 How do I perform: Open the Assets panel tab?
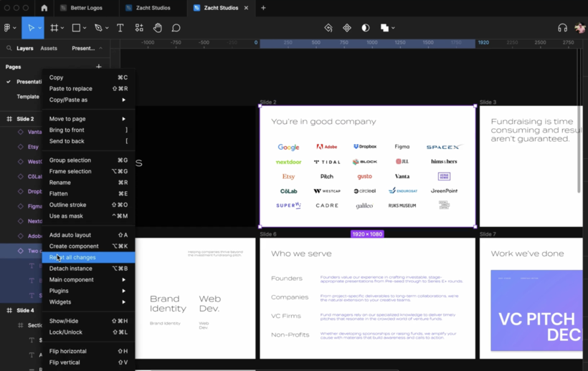(49, 48)
